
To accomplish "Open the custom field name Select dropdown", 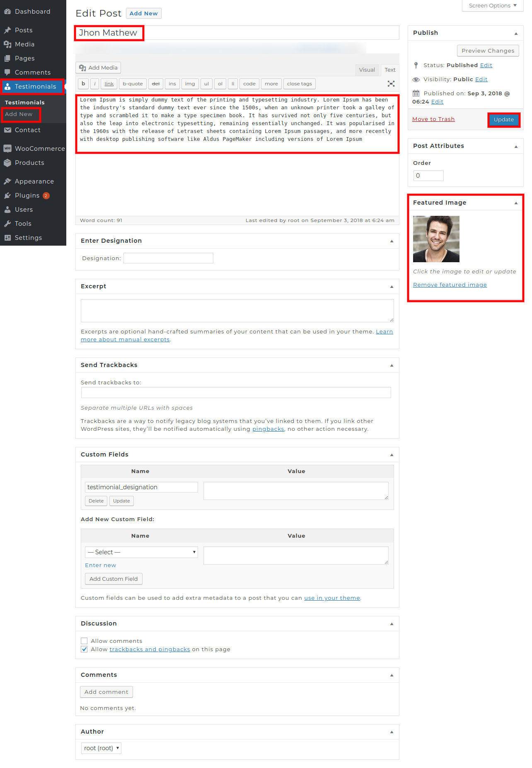I will click(x=141, y=552).
